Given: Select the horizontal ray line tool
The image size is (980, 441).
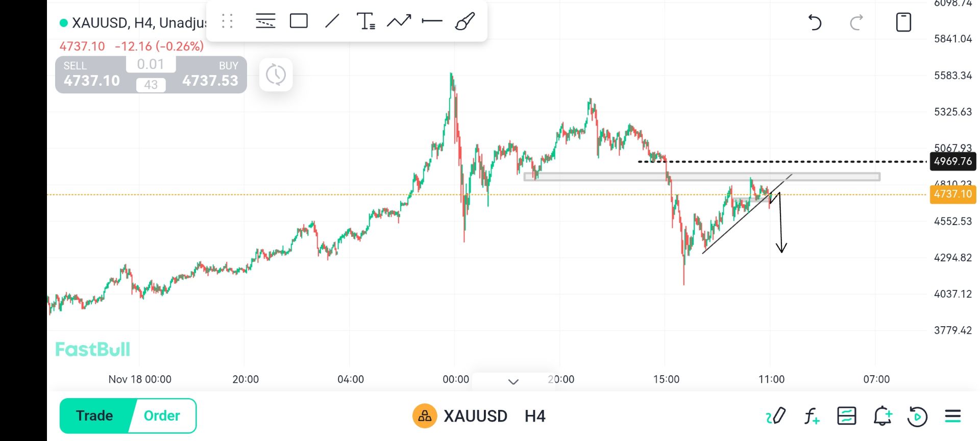Looking at the screenshot, I should pyautogui.click(x=432, y=21).
